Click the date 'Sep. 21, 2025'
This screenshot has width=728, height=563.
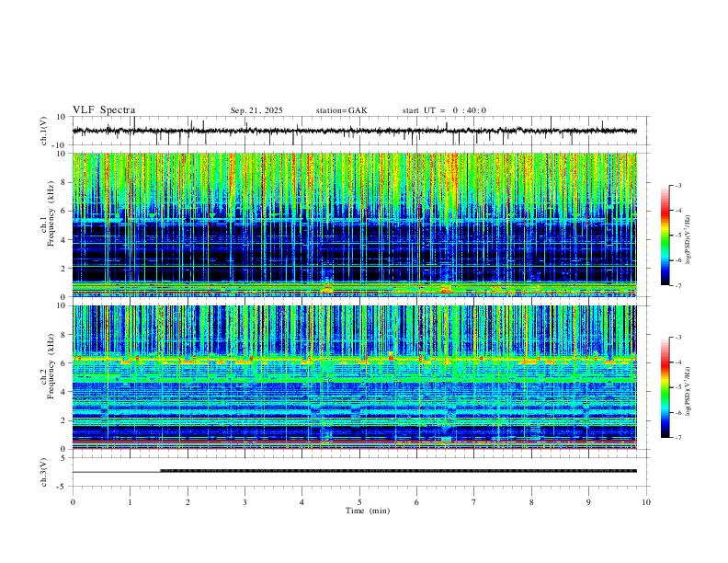(256, 110)
